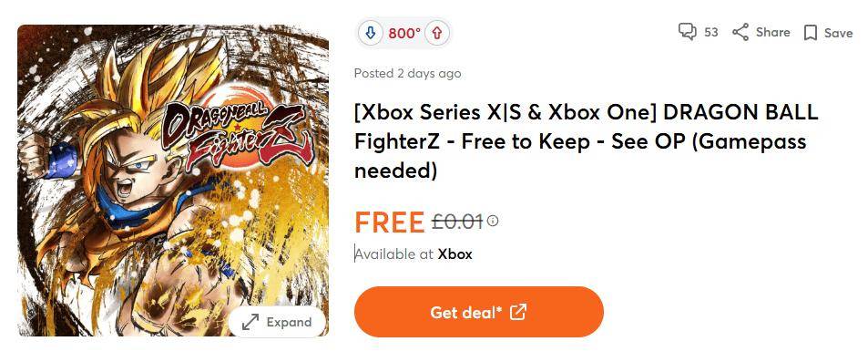Screen dimensions: 868x362
Task: Click the orange Get deal* button
Action: click(479, 312)
